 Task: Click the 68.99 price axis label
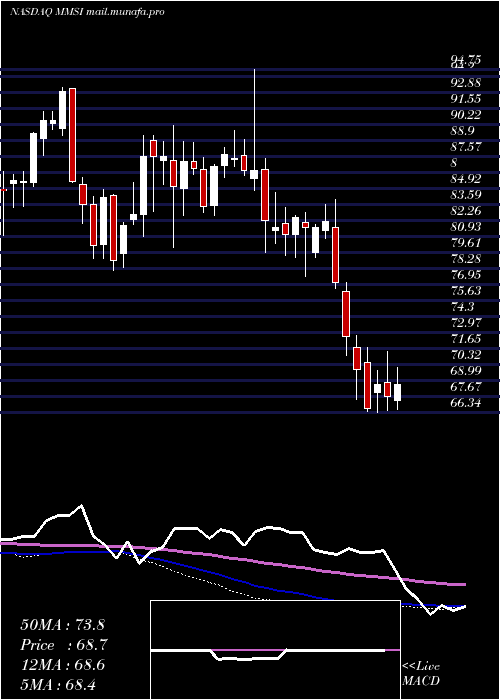[x=466, y=371]
